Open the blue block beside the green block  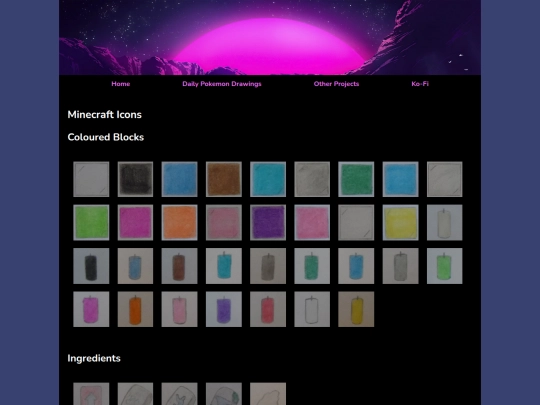(x=401, y=179)
